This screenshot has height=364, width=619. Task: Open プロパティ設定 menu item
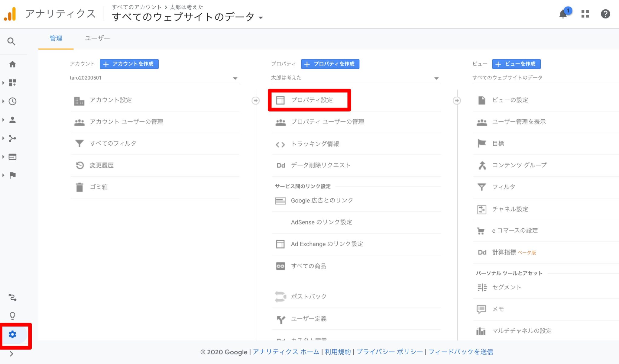[x=312, y=100]
